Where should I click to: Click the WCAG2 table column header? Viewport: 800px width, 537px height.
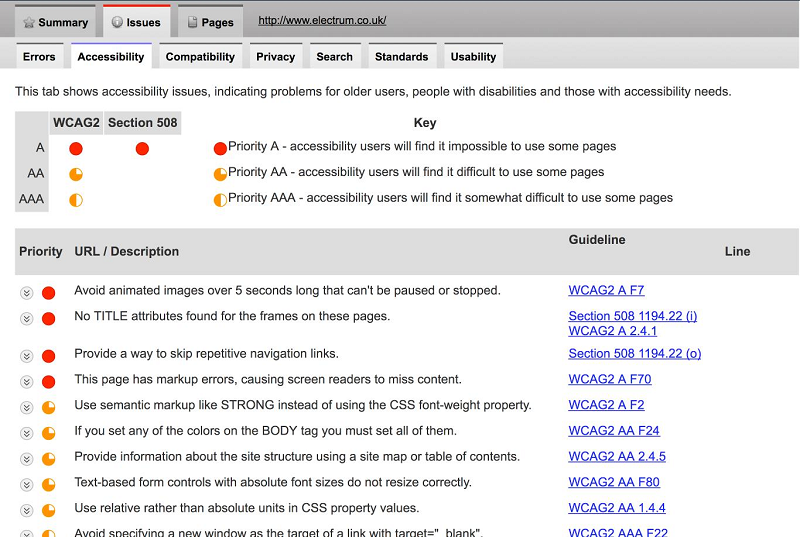coord(76,123)
